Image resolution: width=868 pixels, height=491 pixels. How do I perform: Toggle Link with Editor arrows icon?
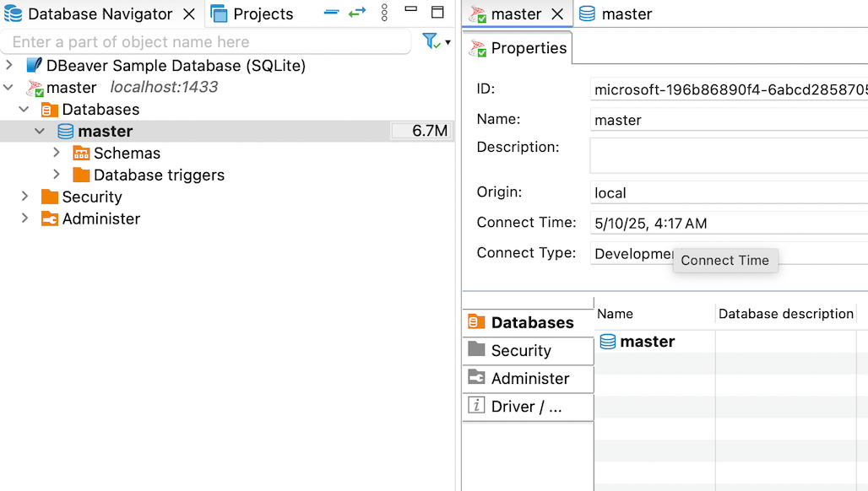[x=357, y=13]
